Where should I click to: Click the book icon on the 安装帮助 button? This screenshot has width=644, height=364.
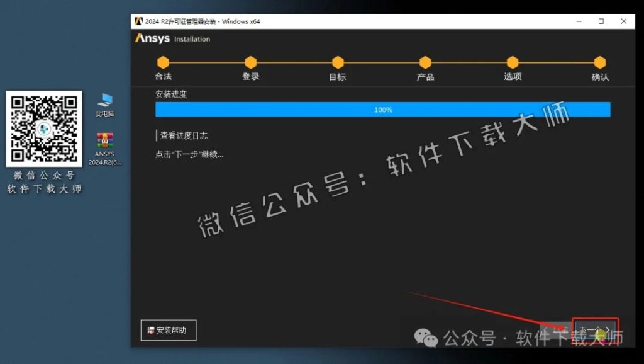click(150, 329)
